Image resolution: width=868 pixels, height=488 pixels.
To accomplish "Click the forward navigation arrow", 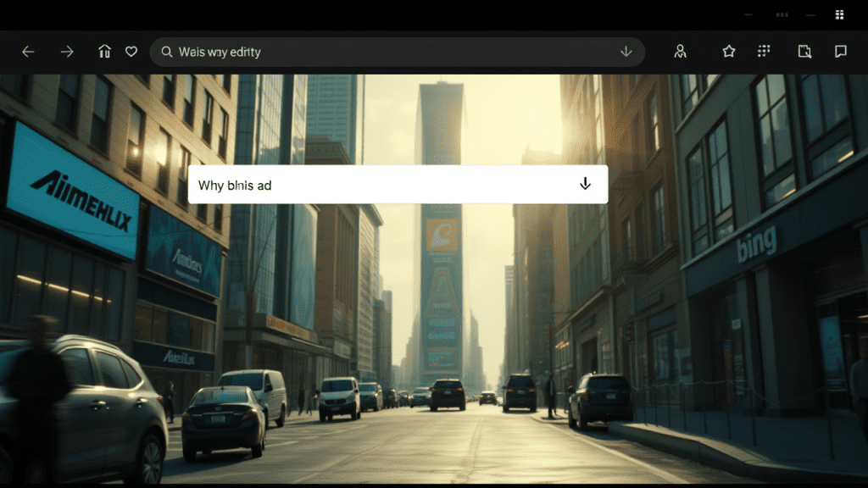I will coord(67,52).
